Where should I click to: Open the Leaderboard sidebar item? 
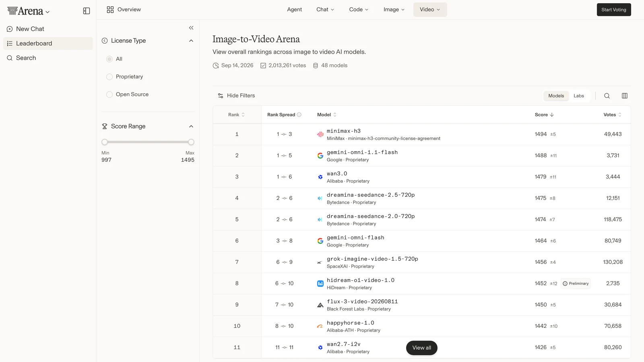pyautogui.click(x=48, y=43)
